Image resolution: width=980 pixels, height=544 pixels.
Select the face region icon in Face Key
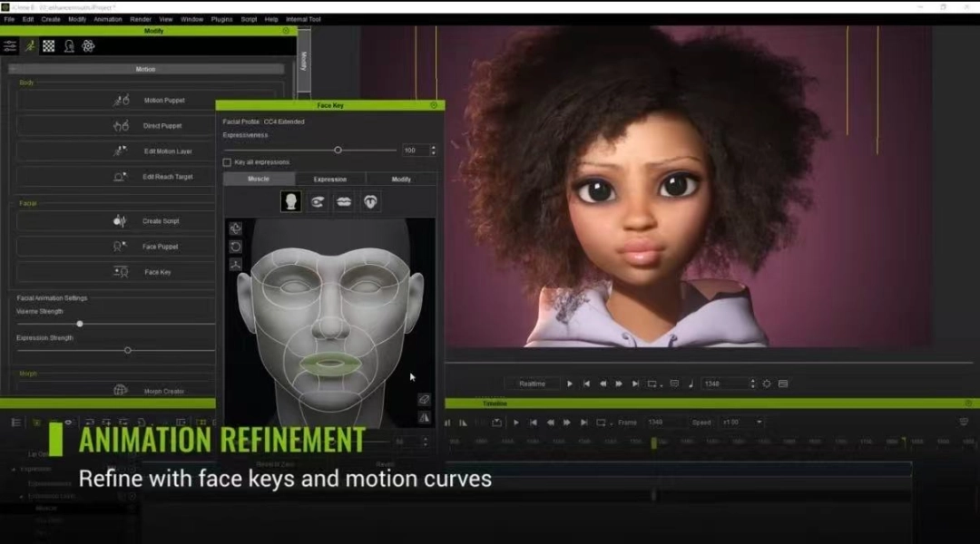pos(291,201)
